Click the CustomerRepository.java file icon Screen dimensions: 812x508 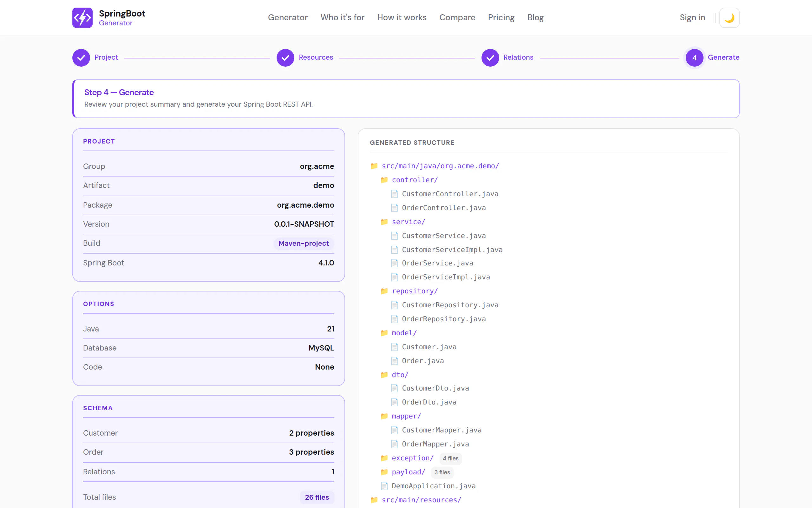[x=394, y=305]
